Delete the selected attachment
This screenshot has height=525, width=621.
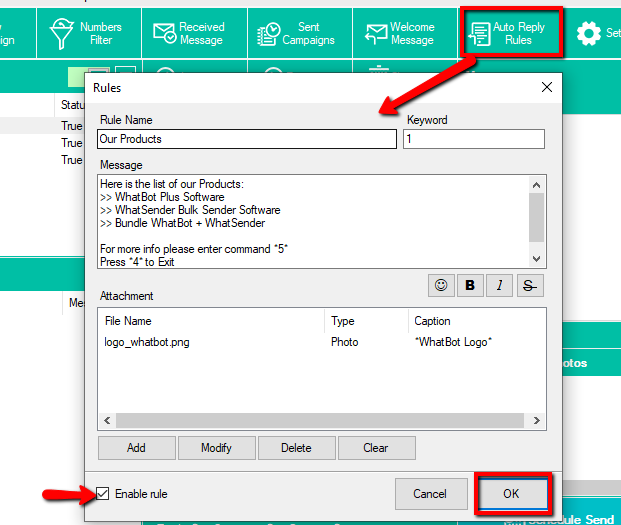pos(296,448)
